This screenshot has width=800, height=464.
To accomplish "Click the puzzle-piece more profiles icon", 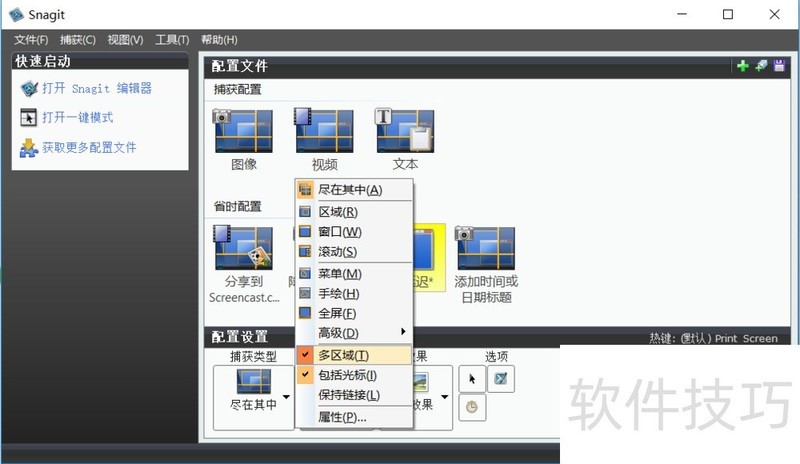I will [29, 148].
